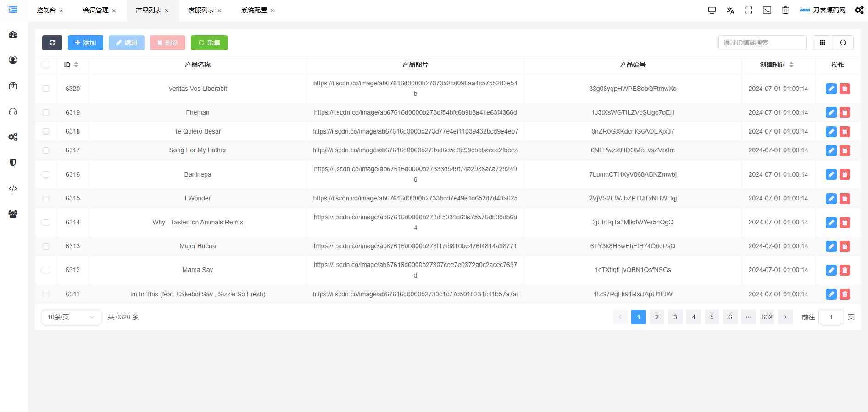Open the security shield section in sidebar
Viewport: 868px width, 412px height.
click(13, 162)
